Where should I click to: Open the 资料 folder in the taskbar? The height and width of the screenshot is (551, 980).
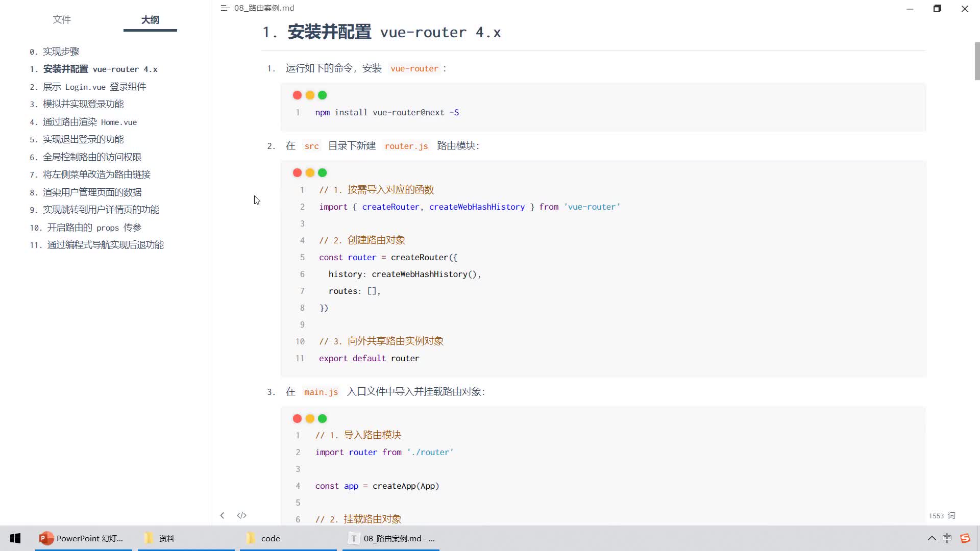coord(186,538)
